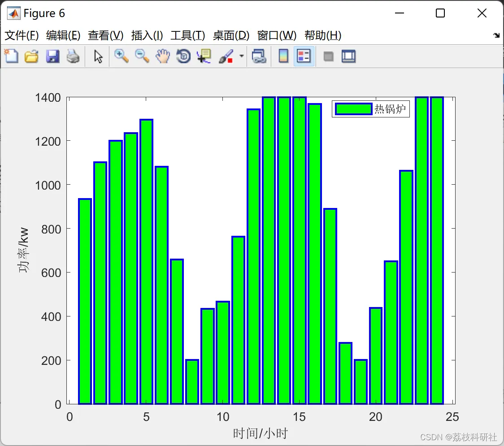
Task: Activate the Zoom Out tool
Action: pos(142,56)
